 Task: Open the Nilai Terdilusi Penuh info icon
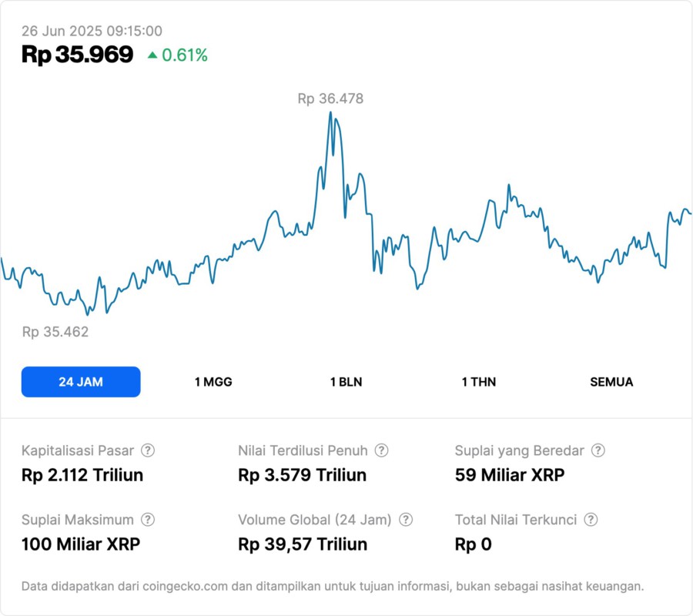381,450
